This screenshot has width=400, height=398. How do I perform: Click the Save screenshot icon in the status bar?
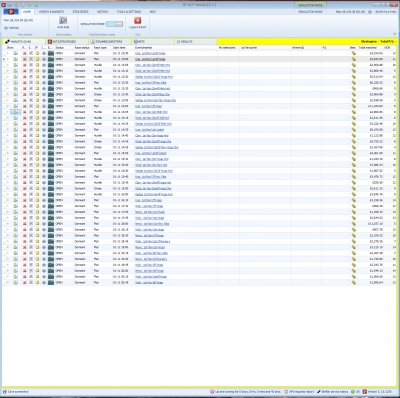click(5, 392)
